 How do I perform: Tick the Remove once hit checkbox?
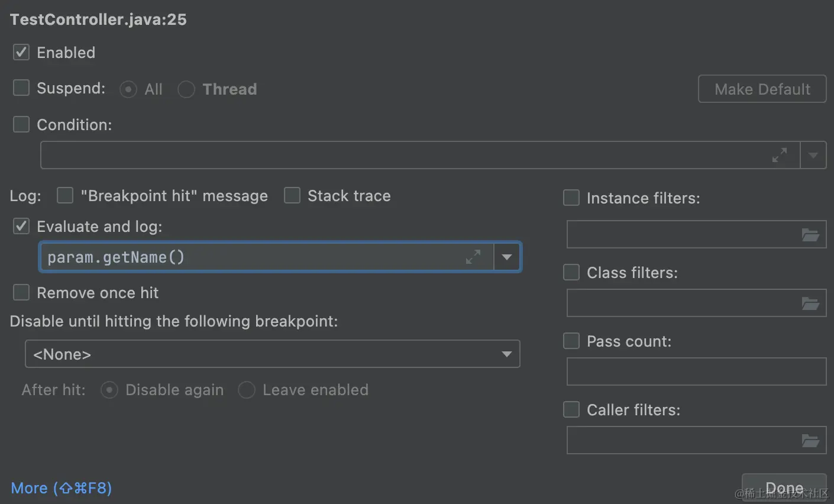(21, 292)
